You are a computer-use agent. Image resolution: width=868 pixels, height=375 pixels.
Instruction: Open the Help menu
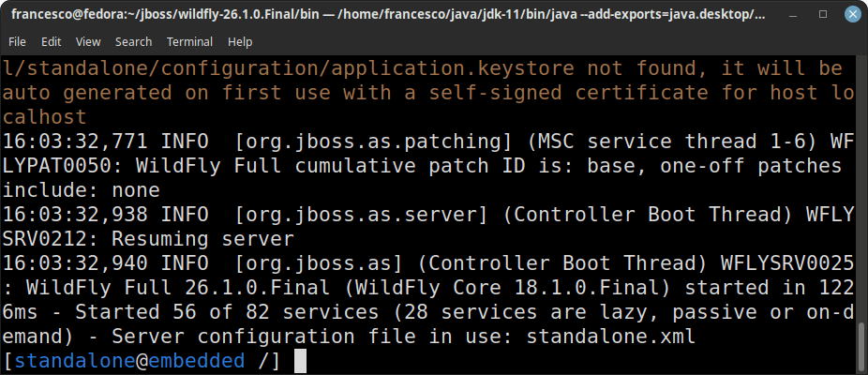[240, 41]
